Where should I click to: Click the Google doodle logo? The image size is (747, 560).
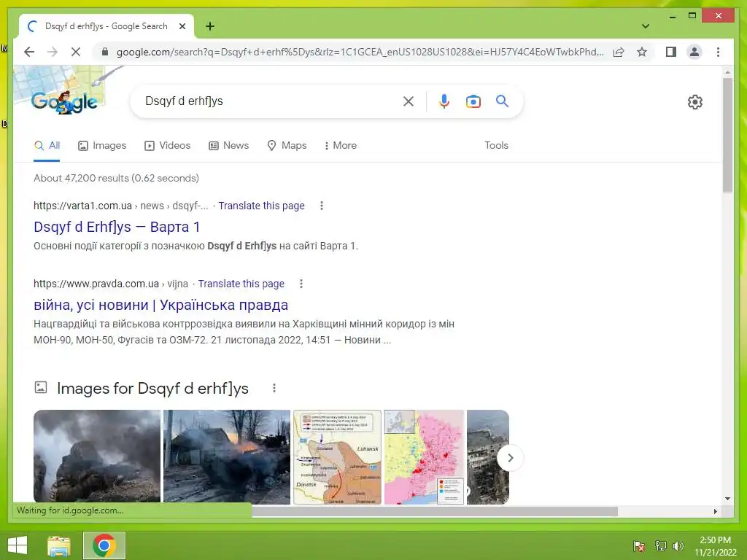tap(65, 101)
